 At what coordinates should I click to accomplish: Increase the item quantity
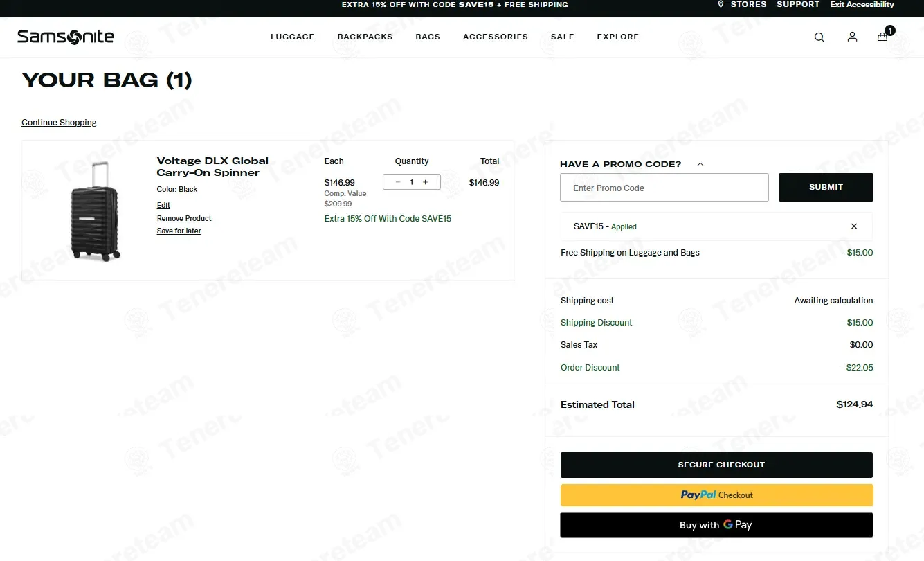point(425,181)
